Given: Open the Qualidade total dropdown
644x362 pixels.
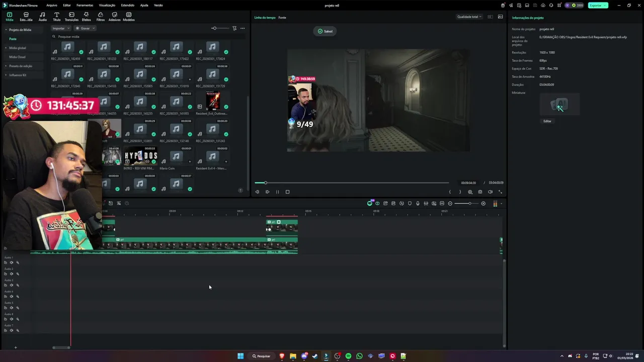Looking at the screenshot, I should click(x=469, y=17).
